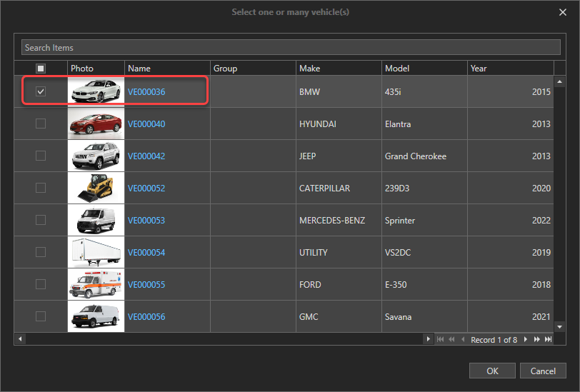
Task: Uncheck the BMW 435i vehicle checkbox
Action: [x=41, y=91]
